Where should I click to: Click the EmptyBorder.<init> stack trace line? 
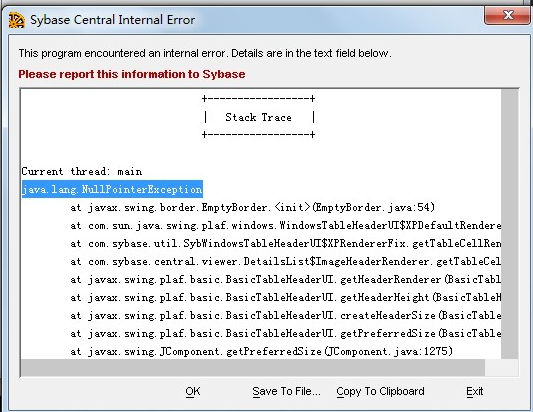point(253,207)
